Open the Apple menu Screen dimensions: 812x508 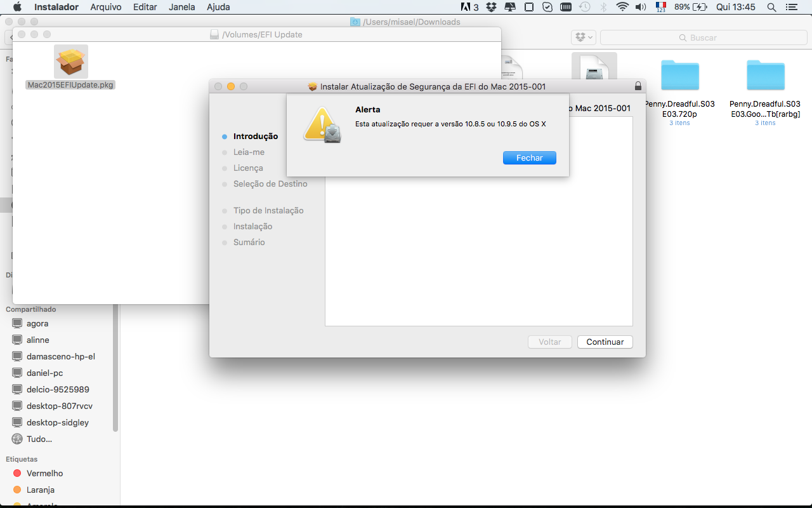(x=17, y=7)
